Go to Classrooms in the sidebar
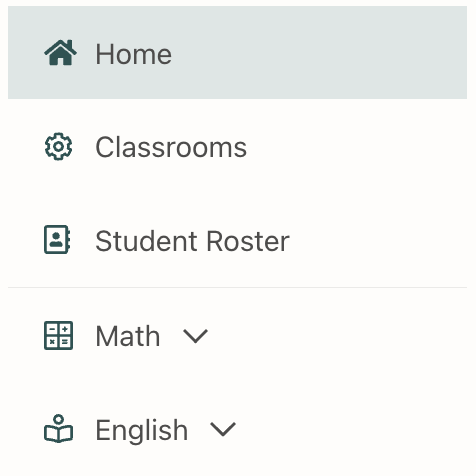 pyautogui.click(x=237, y=147)
